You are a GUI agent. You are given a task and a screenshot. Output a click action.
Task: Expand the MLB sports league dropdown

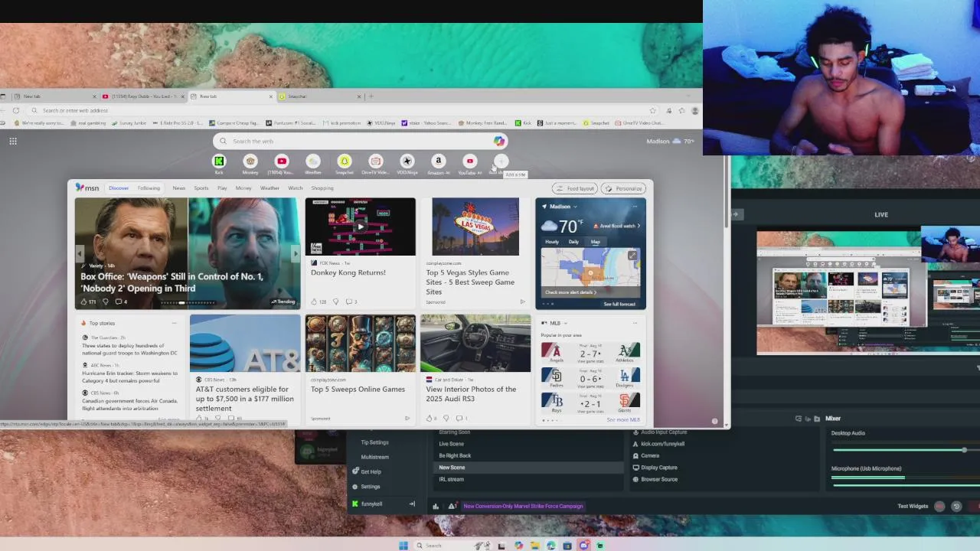tap(567, 323)
